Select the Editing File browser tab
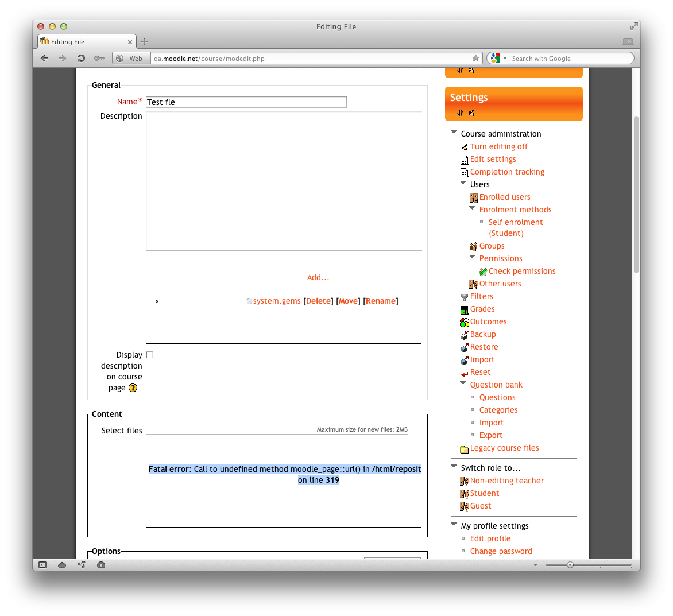The image size is (673, 616). [x=87, y=41]
